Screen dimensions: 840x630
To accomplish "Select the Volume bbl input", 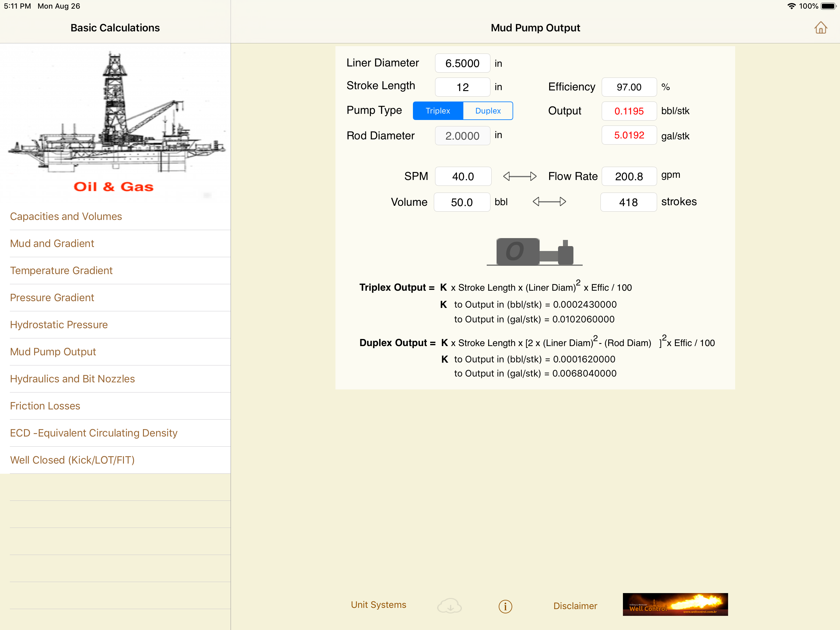I will pos(462,202).
